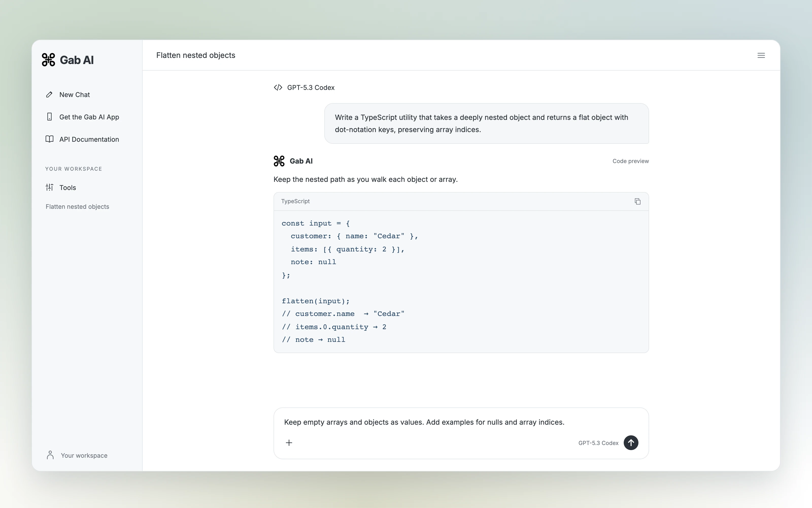Click the Gab AI sender name in reply
The height and width of the screenshot is (508, 812).
tap(301, 161)
